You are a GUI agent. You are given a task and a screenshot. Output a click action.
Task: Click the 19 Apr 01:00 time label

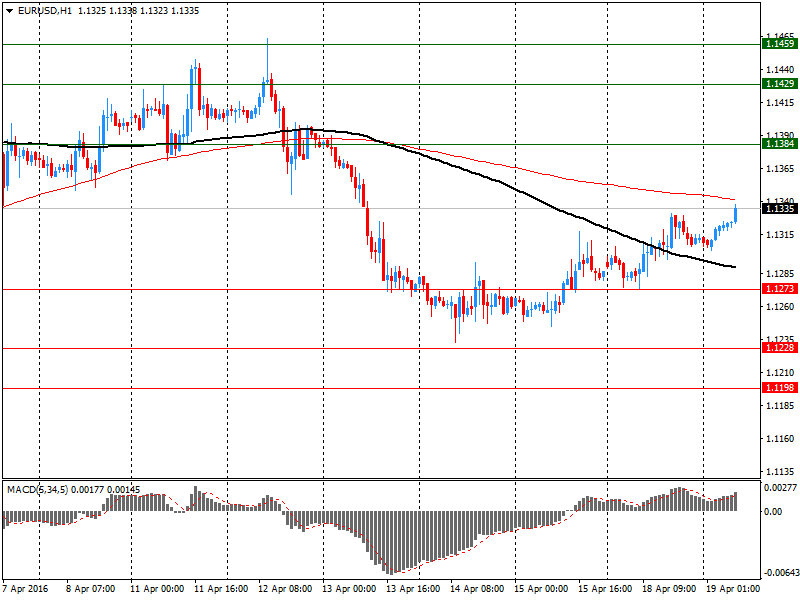pyautogui.click(x=733, y=589)
